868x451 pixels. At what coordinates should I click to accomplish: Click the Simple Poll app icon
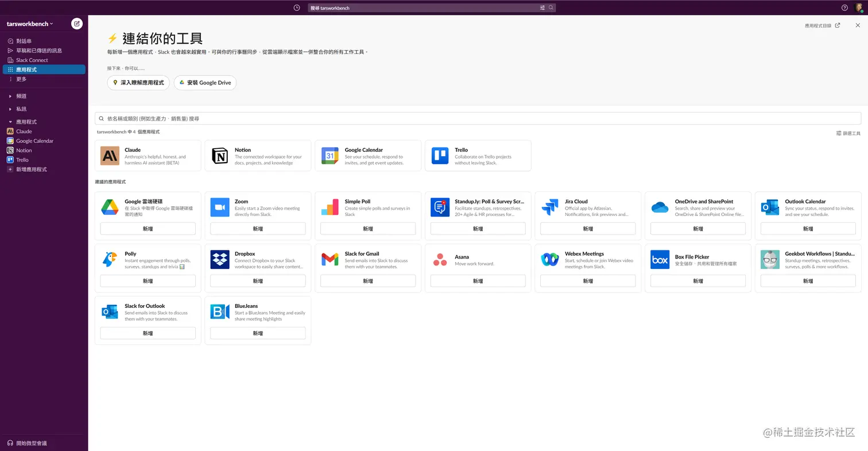point(330,207)
